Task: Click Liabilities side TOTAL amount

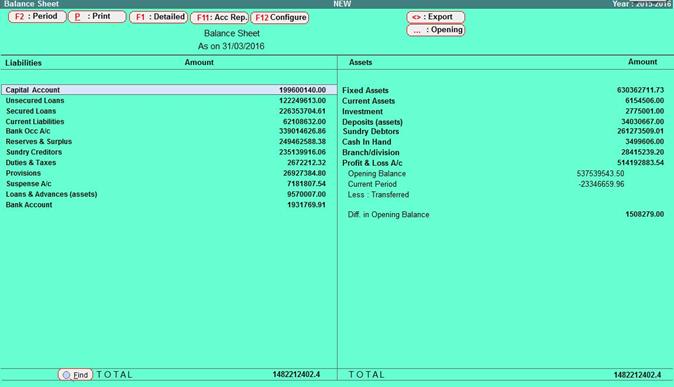Action: (296, 375)
